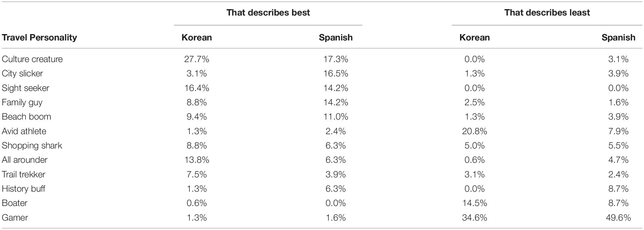Click the Travel Personality column header
The height and width of the screenshot is (230, 644).
pyautogui.click(x=39, y=38)
